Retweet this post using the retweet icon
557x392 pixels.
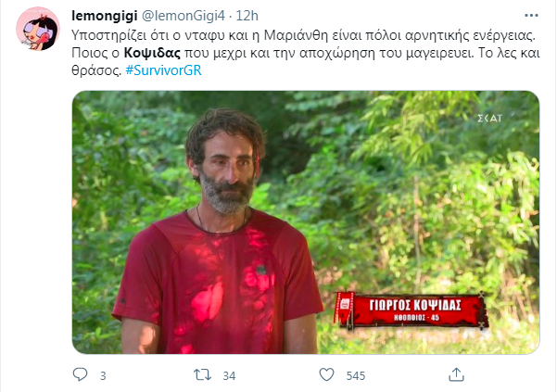[202, 375]
